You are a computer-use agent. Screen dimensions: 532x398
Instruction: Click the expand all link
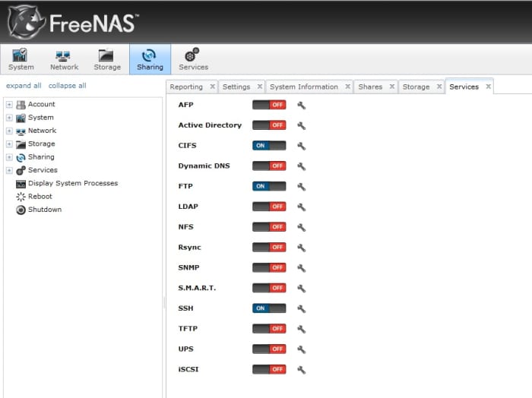(x=24, y=86)
